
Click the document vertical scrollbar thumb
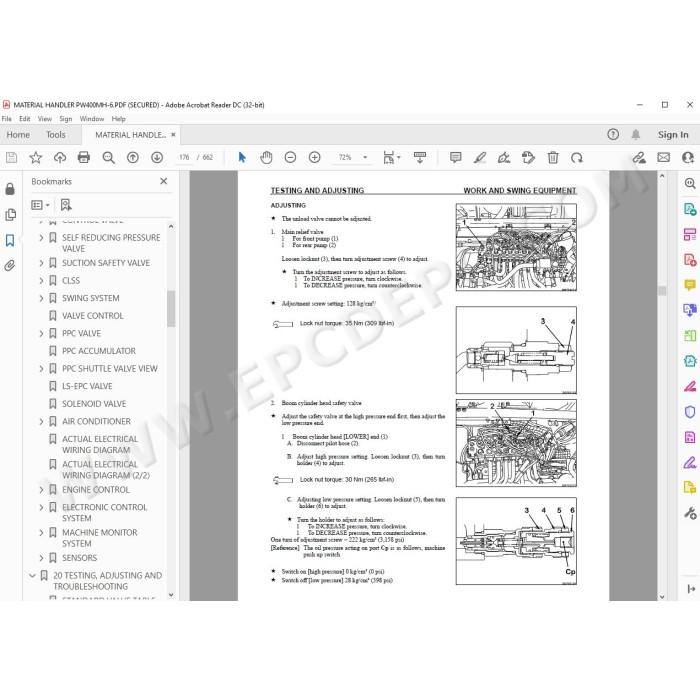click(662, 291)
